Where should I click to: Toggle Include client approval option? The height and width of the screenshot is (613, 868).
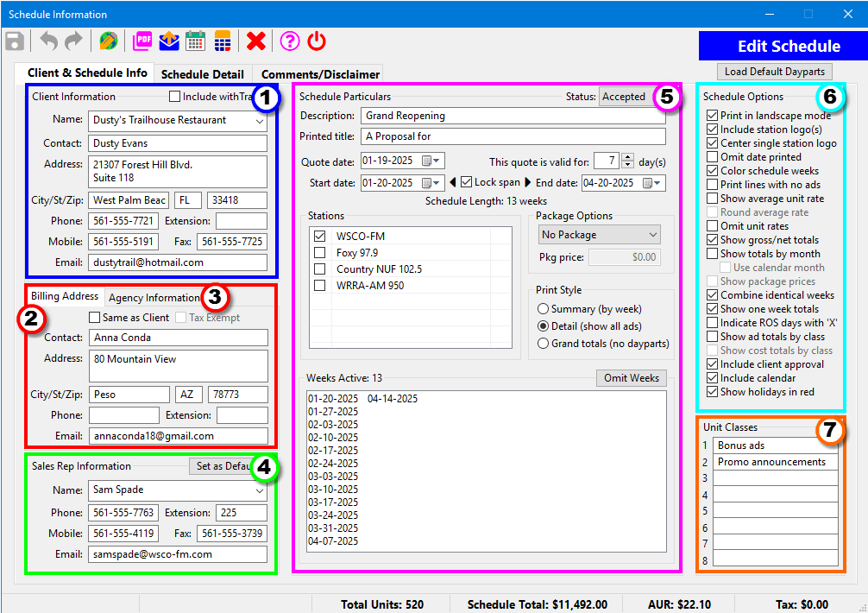pos(713,364)
